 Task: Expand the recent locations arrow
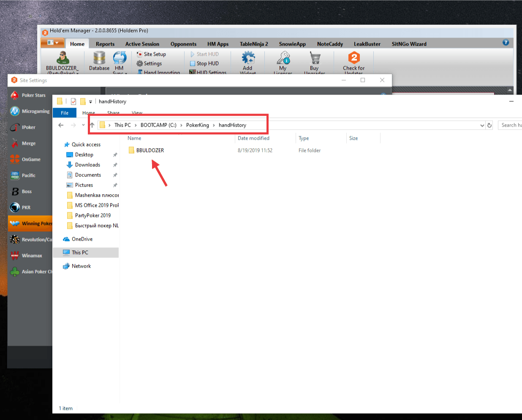[83, 125]
